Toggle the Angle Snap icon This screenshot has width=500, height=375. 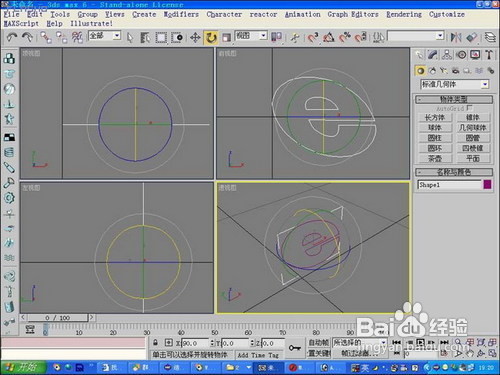click(329, 37)
